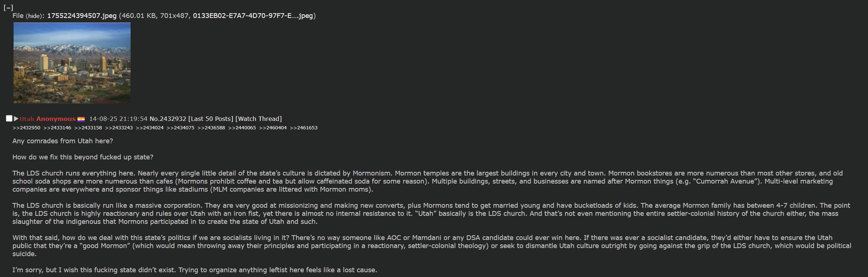Open the Last 50 Posts link
The image size is (868, 277).
(211, 119)
